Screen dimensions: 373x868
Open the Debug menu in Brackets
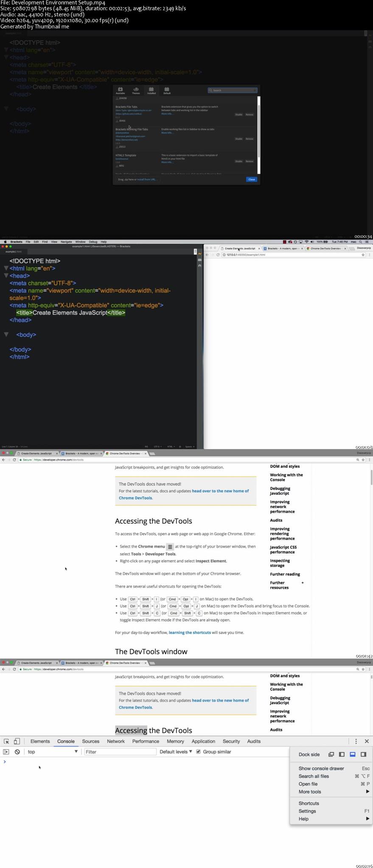tap(93, 242)
